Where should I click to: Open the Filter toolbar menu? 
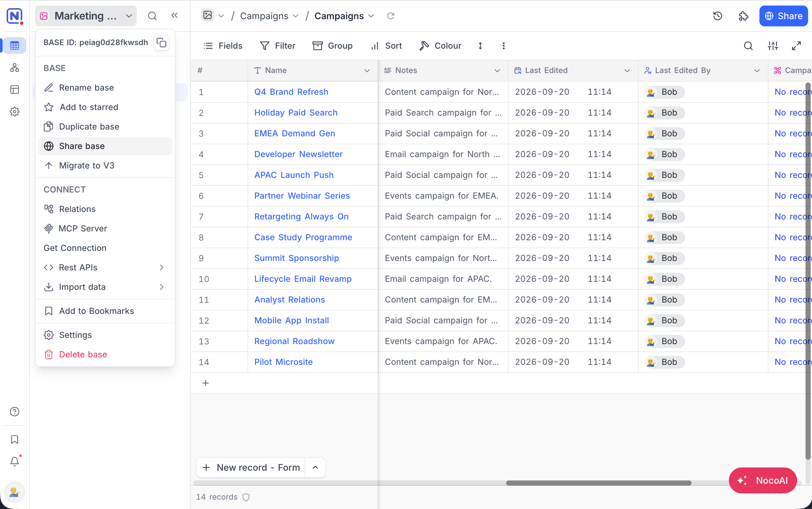click(278, 46)
